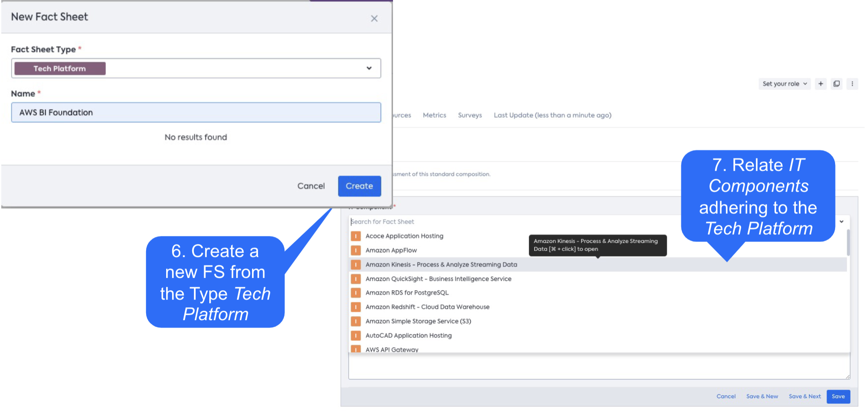The width and height of the screenshot is (868, 414).
Task: Switch to the Surveys tab
Action: click(470, 115)
